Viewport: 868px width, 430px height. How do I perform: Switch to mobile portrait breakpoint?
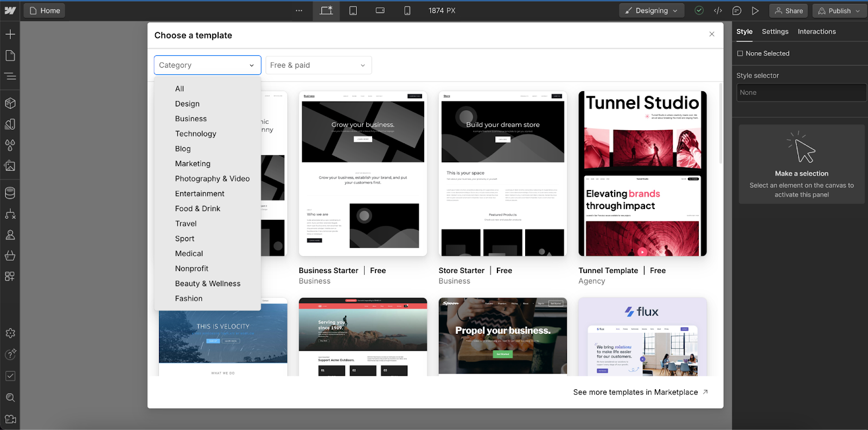click(407, 11)
